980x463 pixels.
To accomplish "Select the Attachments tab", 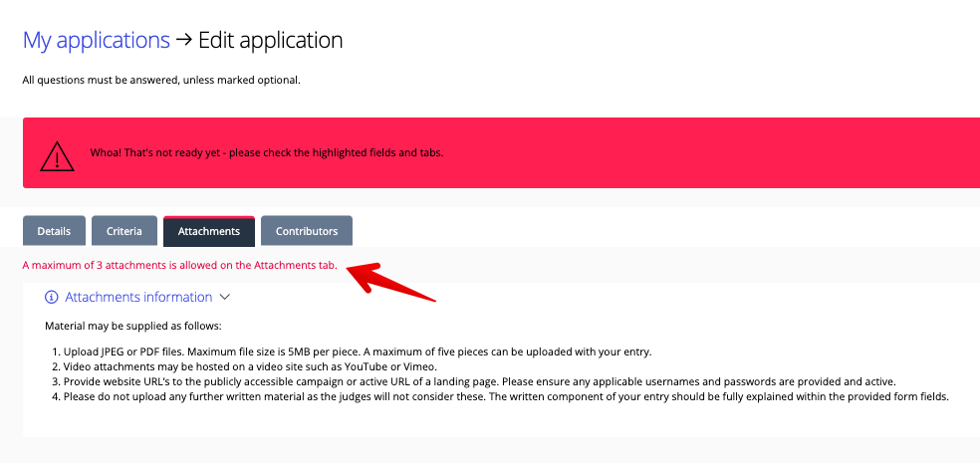I will [209, 231].
